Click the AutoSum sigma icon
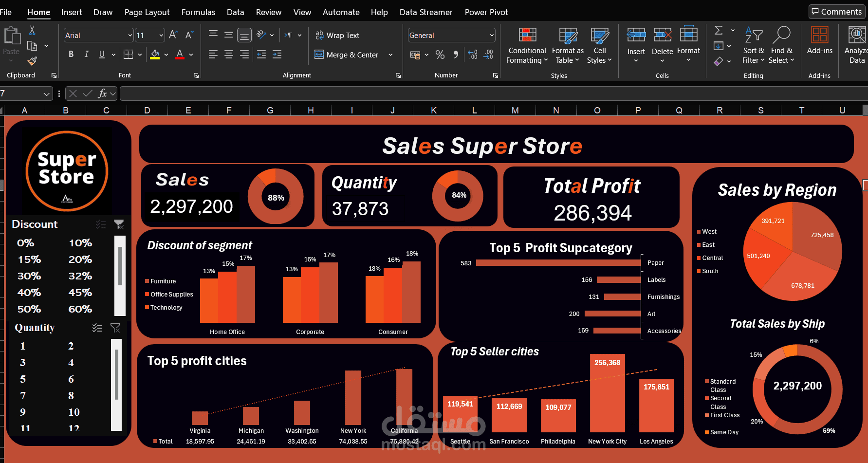The image size is (868, 463). pos(719,31)
